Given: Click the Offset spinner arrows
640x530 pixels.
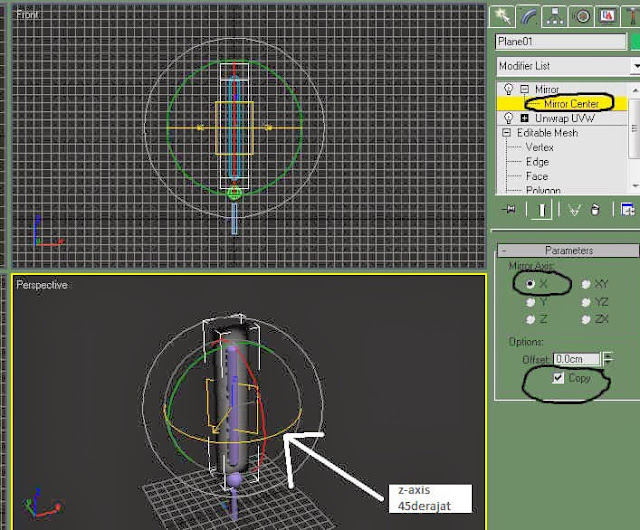Looking at the screenshot, I should [x=608, y=359].
